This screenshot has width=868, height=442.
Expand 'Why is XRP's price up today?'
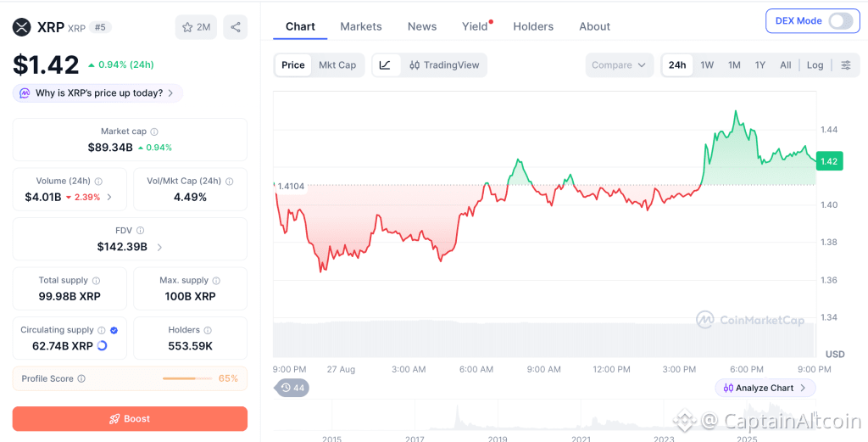[98, 93]
